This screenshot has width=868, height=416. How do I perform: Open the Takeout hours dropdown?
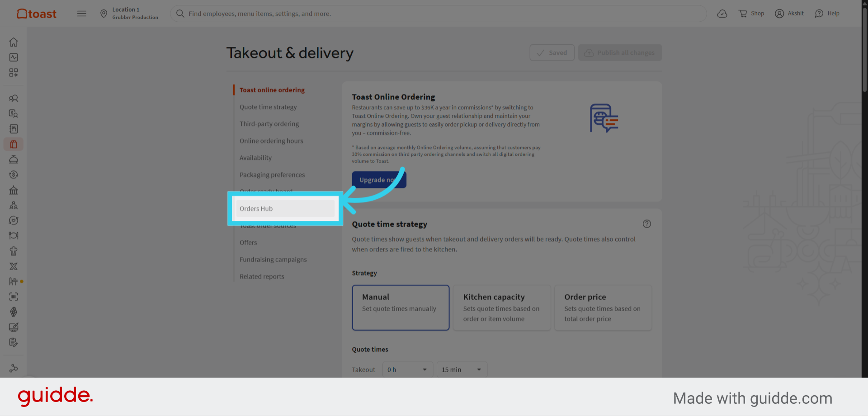(x=408, y=369)
